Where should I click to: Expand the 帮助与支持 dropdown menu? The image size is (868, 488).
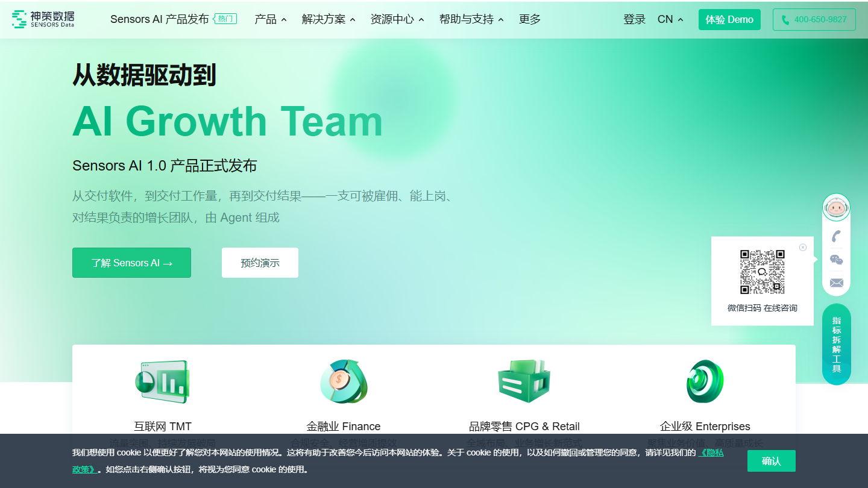[x=471, y=19]
